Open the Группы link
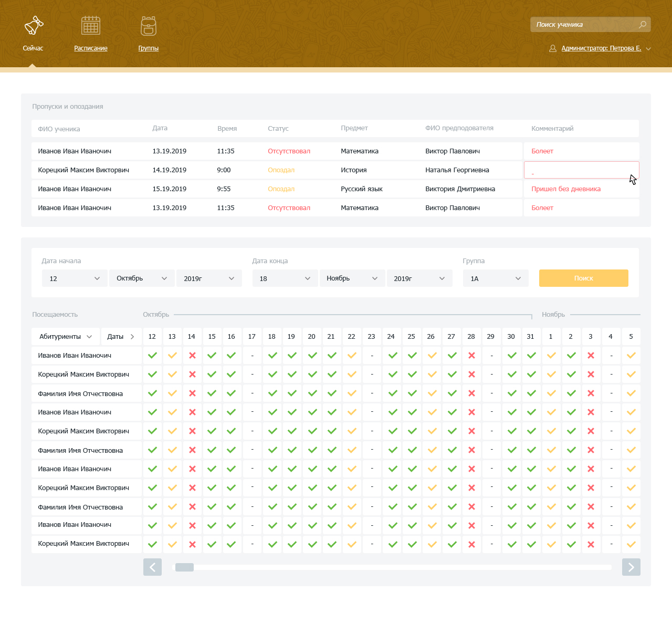Image resolution: width=672 pixels, height=623 pixels. (149, 48)
